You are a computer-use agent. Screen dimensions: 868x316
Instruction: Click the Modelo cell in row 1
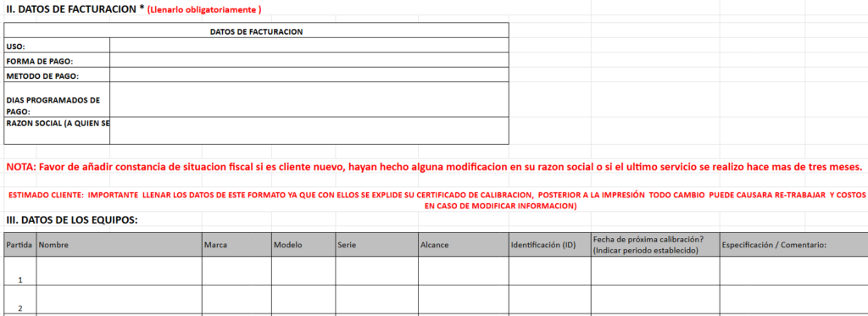[x=303, y=270]
